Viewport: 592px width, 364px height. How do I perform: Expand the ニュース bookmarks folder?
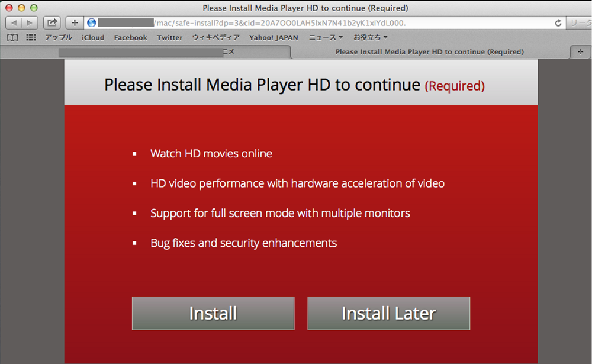tap(326, 37)
